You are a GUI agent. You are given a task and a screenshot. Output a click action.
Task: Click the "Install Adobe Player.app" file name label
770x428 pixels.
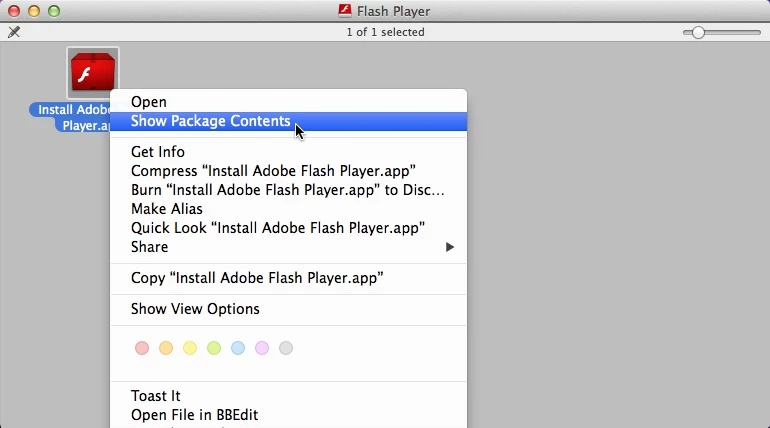click(70, 118)
